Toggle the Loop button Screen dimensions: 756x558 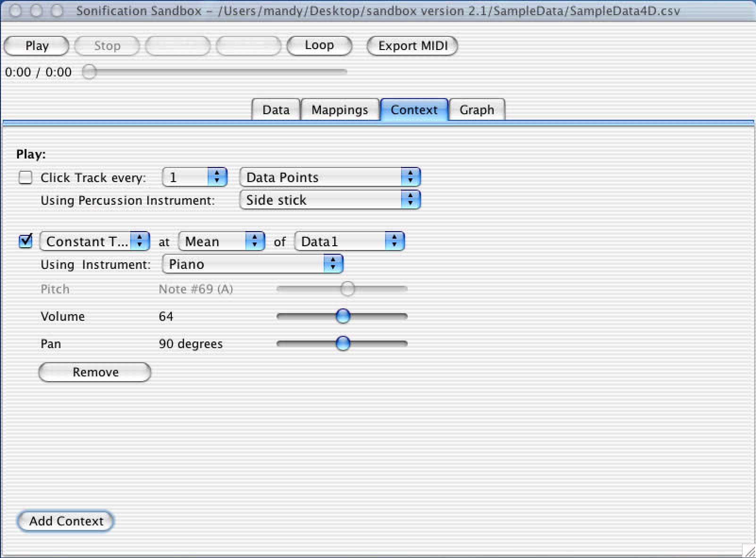319,45
